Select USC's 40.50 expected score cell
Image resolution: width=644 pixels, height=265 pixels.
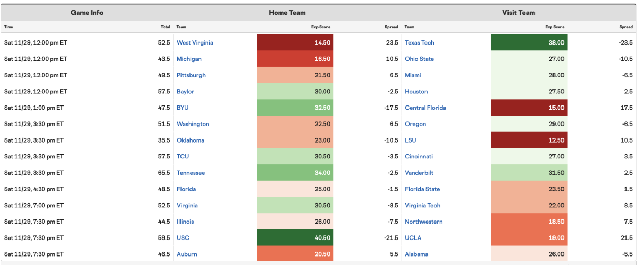[295, 238]
